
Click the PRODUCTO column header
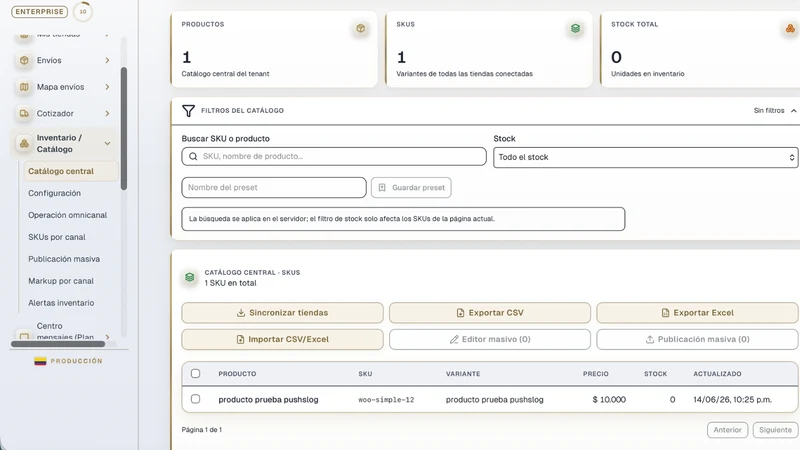pos(237,374)
